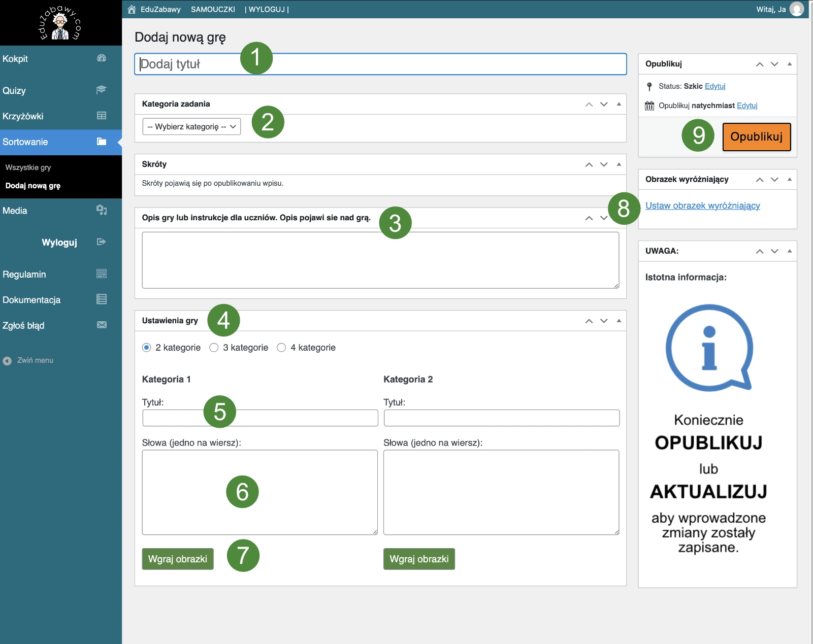
Task: Click the user avatar next to Witaj, Ja
Action: click(x=797, y=9)
